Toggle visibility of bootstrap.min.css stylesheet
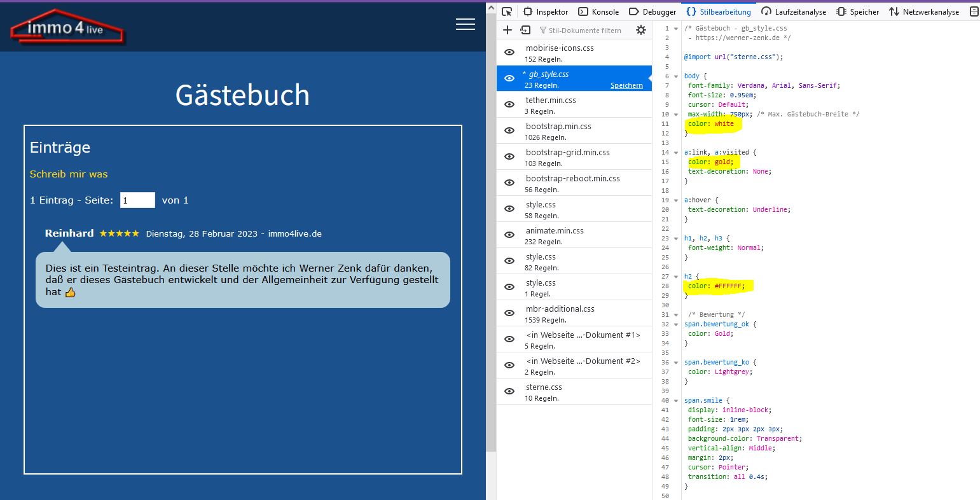980x500 pixels. click(x=509, y=130)
